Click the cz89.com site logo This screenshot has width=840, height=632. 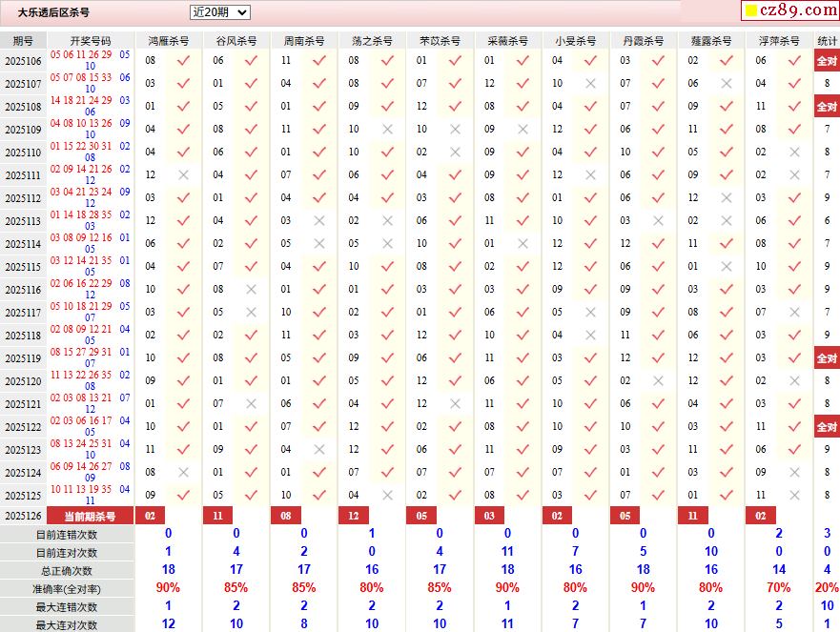789,11
